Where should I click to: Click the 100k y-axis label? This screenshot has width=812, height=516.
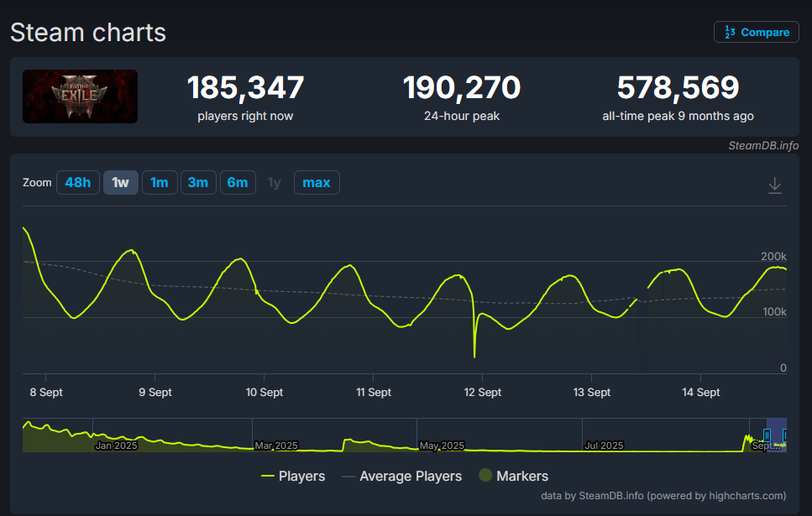click(x=774, y=311)
